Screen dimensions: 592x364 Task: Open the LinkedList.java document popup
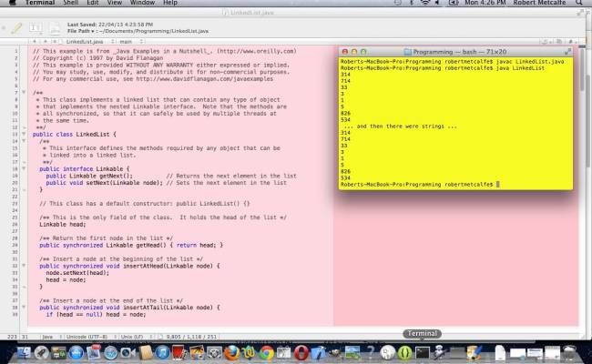tap(88, 42)
